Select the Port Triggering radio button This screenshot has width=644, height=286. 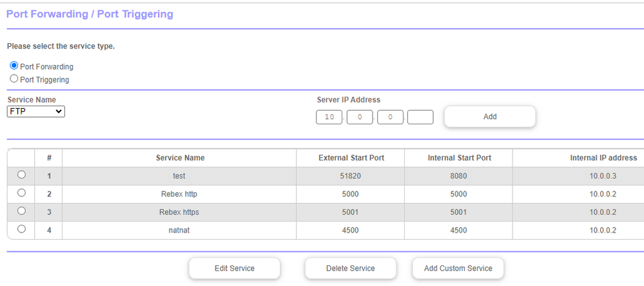[14, 79]
